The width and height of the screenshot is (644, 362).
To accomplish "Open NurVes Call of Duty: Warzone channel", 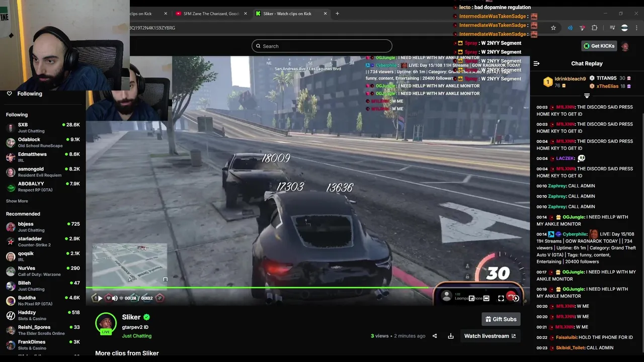I will click(x=43, y=271).
